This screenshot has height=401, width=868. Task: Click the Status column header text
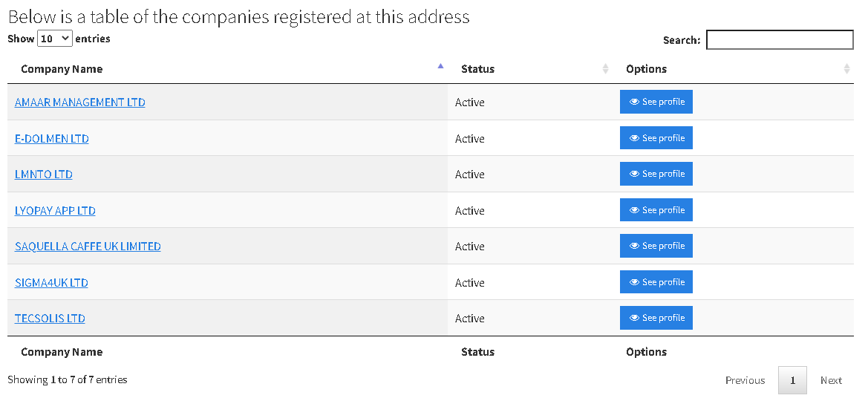477,69
